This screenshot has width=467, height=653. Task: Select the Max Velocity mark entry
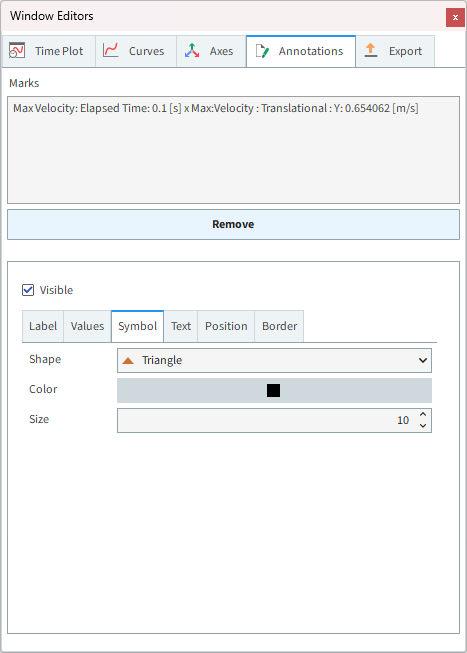coord(216,108)
